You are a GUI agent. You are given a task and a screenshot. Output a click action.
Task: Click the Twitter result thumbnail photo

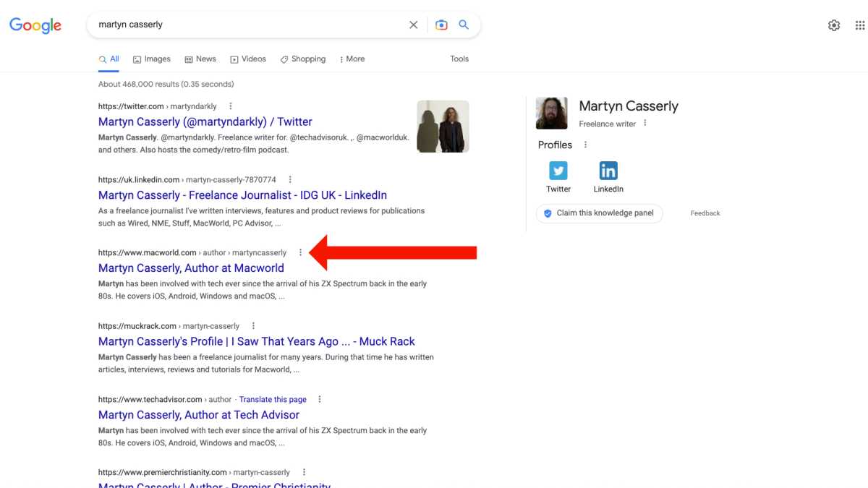[x=443, y=127]
